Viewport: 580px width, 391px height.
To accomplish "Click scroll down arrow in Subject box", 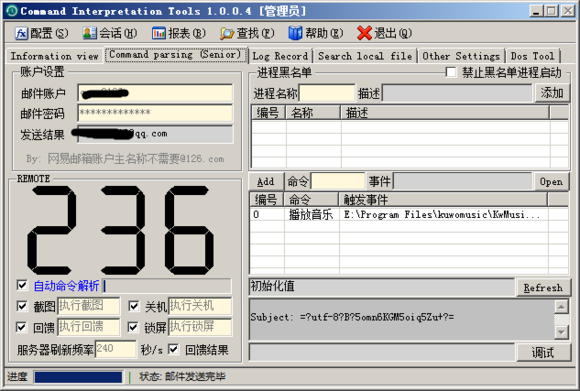I will (561, 332).
